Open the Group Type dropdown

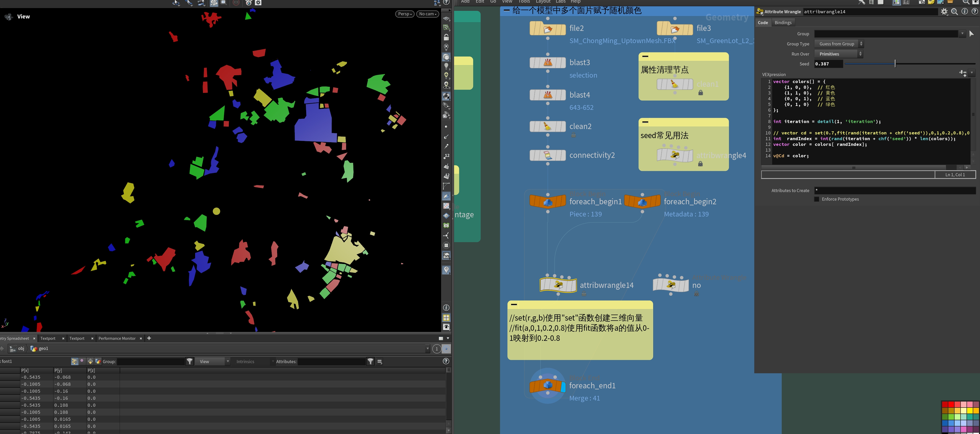(x=839, y=44)
